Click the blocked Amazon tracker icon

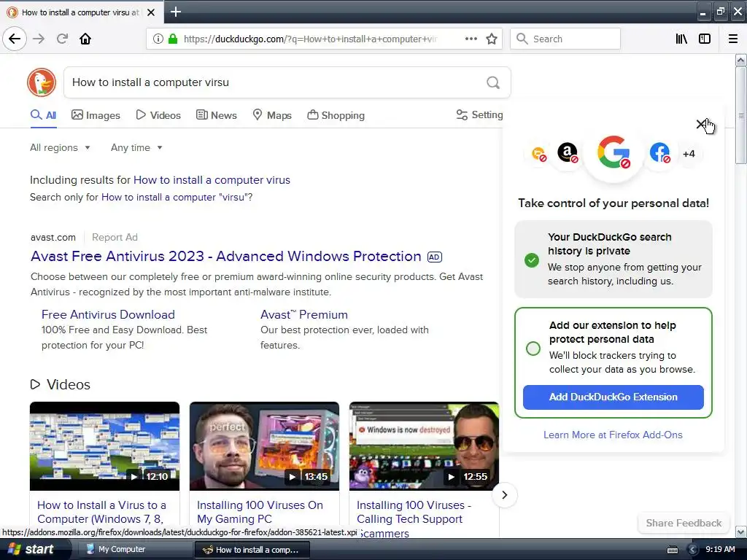tap(568, 153)
